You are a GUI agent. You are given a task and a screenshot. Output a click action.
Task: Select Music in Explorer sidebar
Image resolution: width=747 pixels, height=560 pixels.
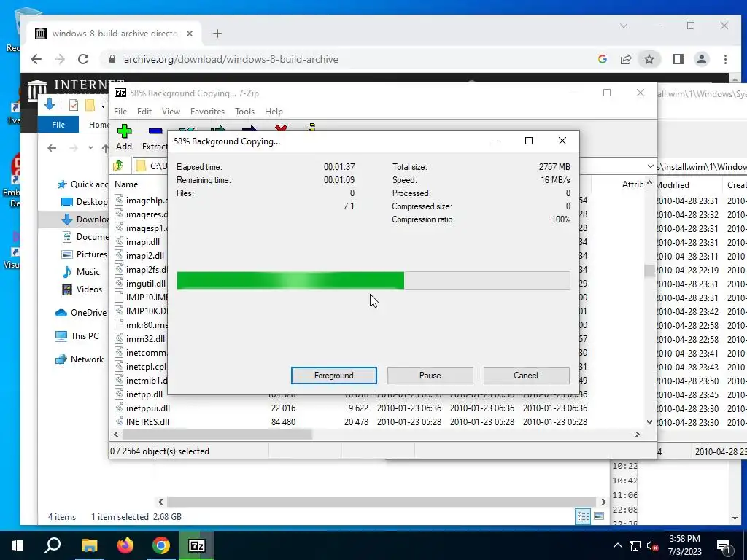82,272
